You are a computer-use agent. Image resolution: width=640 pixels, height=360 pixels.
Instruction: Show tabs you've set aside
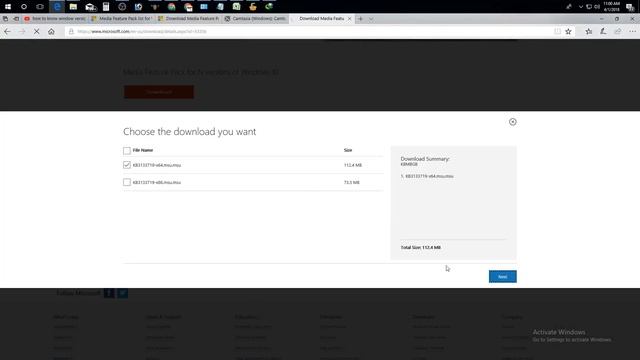5,19
